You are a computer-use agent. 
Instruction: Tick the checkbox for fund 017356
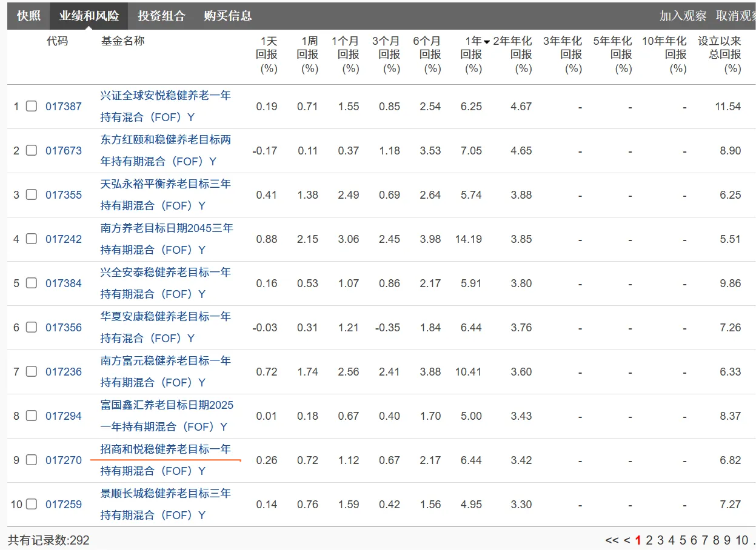coord(32,327)
